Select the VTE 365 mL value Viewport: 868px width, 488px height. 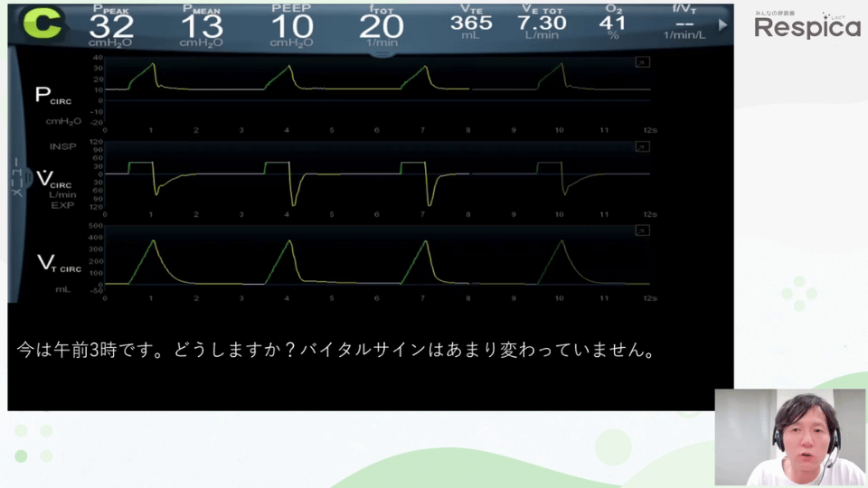(x=471, y=22)
